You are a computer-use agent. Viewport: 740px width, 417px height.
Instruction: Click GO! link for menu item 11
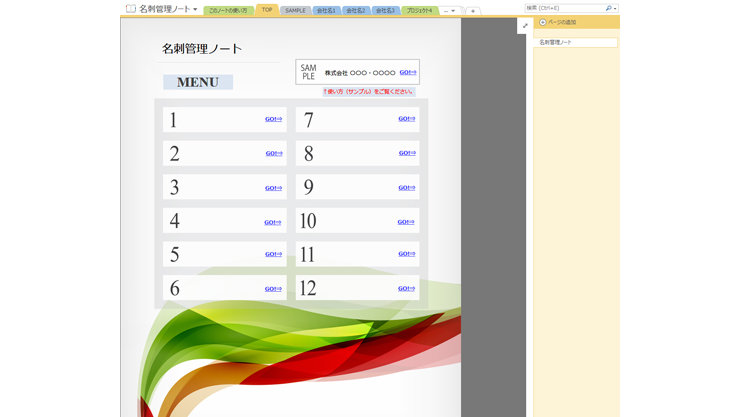point(407,253)
